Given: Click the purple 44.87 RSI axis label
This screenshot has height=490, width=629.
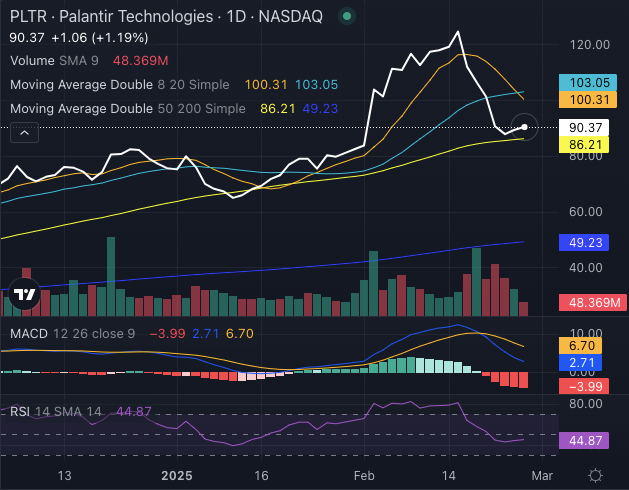Looking at the screenshot, I should click(x=584, y=440).
